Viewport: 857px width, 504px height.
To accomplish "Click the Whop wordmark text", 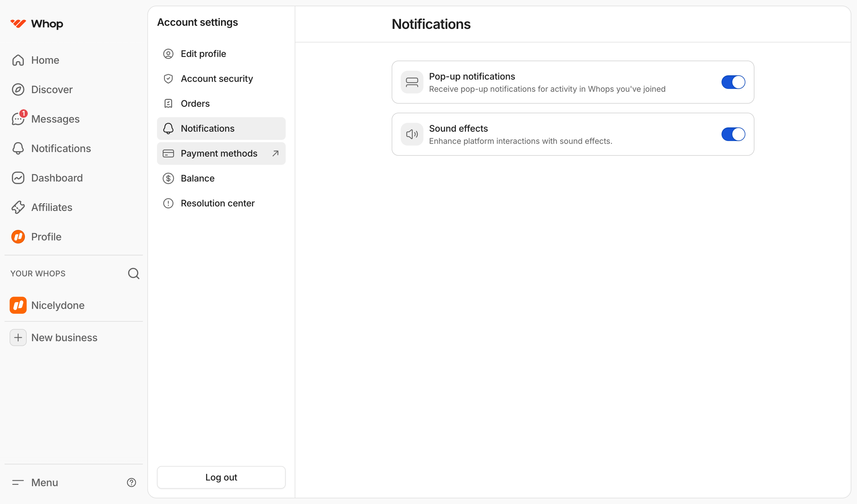I will pos(47,24).
